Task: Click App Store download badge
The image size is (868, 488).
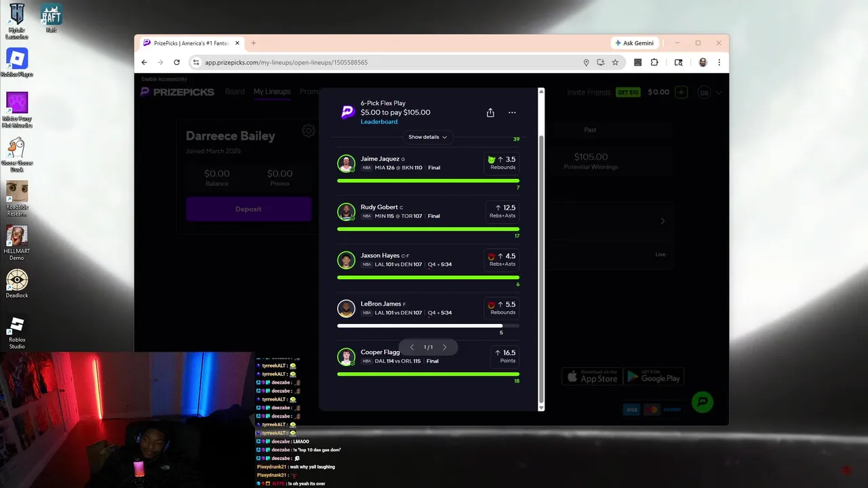Action: 591,376
